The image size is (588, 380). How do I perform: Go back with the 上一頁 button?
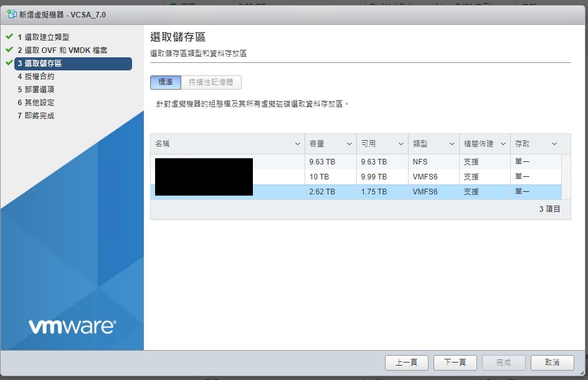click(x=407, y=363)
